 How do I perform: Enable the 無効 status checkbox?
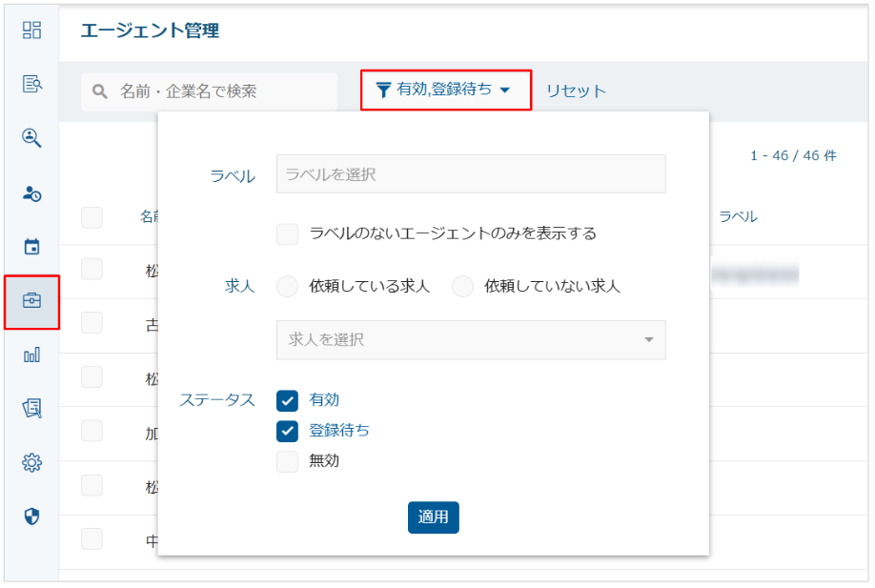pyautogui.click(x=288, y=461)
